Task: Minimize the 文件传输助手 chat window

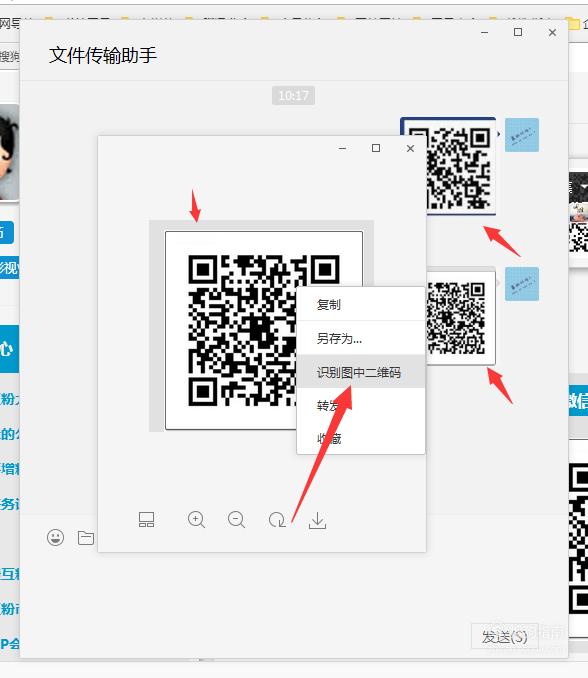Action: click(x=485, y=32)
